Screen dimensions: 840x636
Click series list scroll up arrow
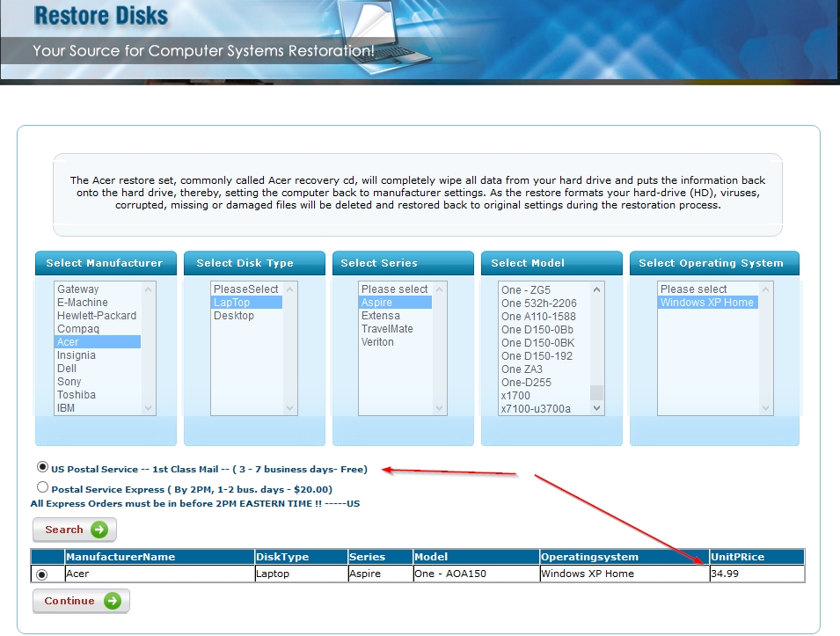coord(439,289)
